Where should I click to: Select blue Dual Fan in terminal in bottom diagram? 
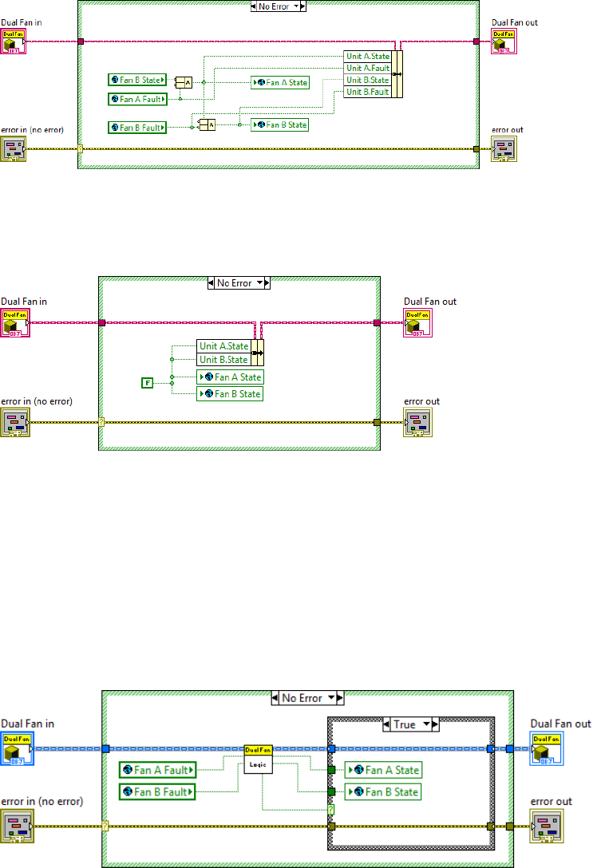tap(17, 748)
